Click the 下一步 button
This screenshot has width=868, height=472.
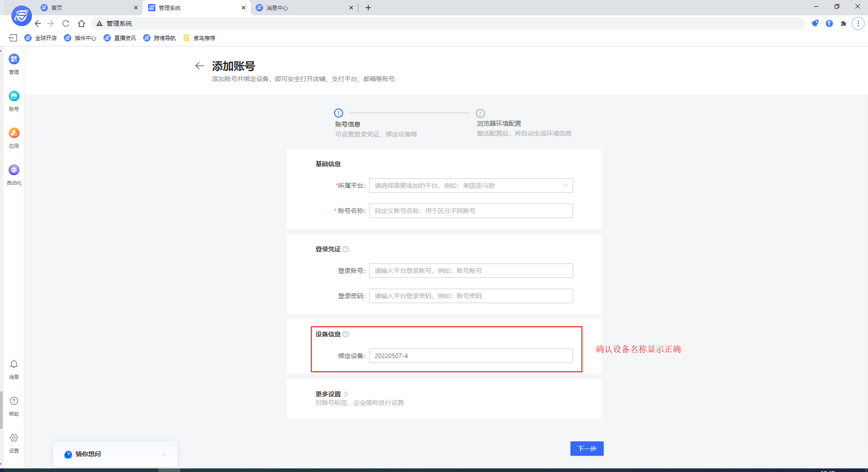[587, 449]
